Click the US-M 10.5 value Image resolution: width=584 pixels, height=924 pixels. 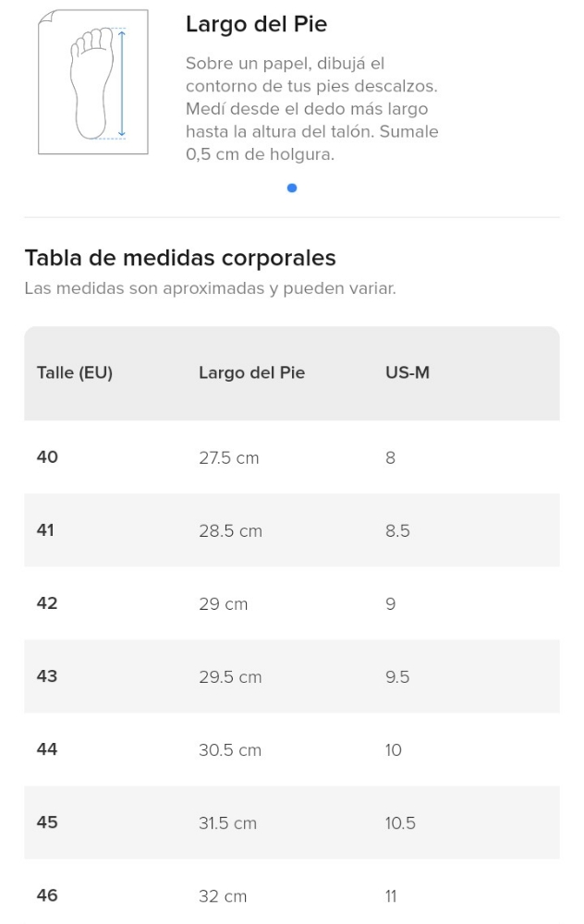point(400,823)
